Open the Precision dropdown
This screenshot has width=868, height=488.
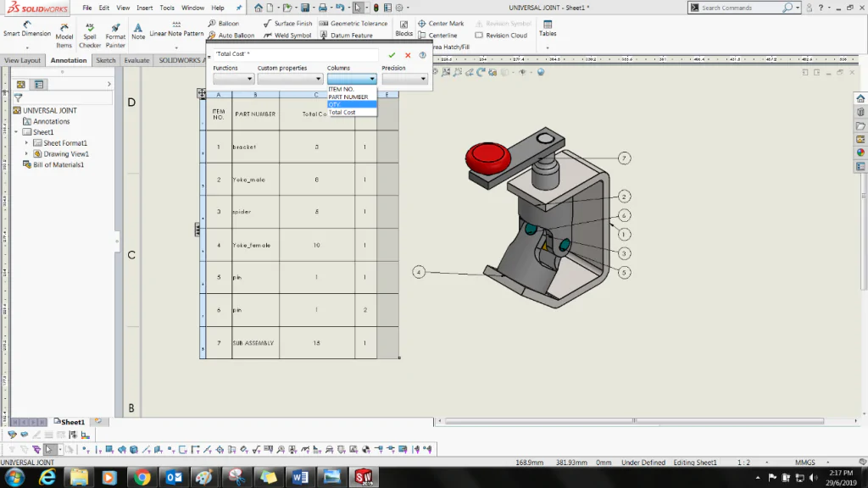pyautogui.click(x=404, y=79)
